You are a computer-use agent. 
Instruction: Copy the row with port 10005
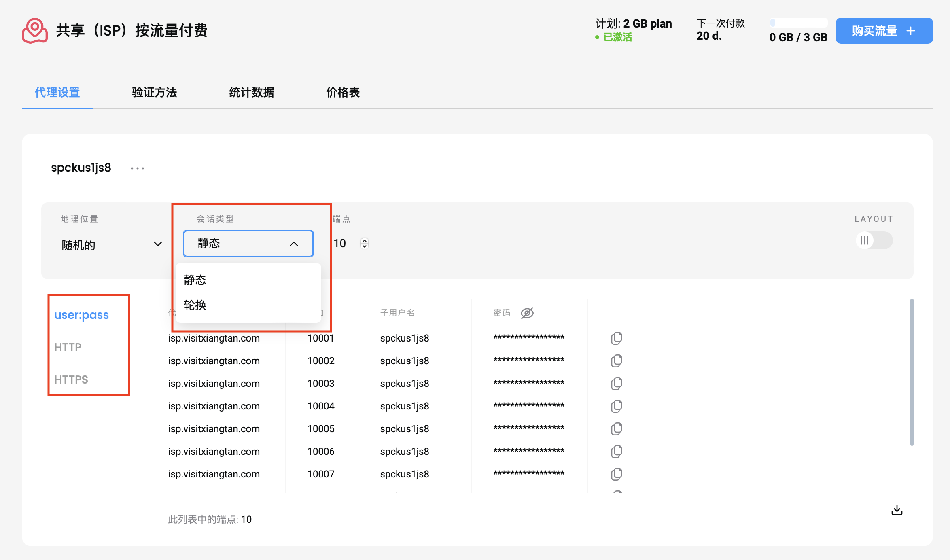click(617, 428)
